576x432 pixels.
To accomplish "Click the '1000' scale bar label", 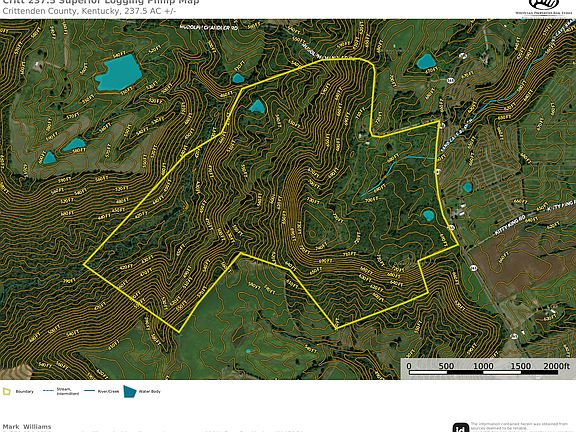I will [483, 366].
